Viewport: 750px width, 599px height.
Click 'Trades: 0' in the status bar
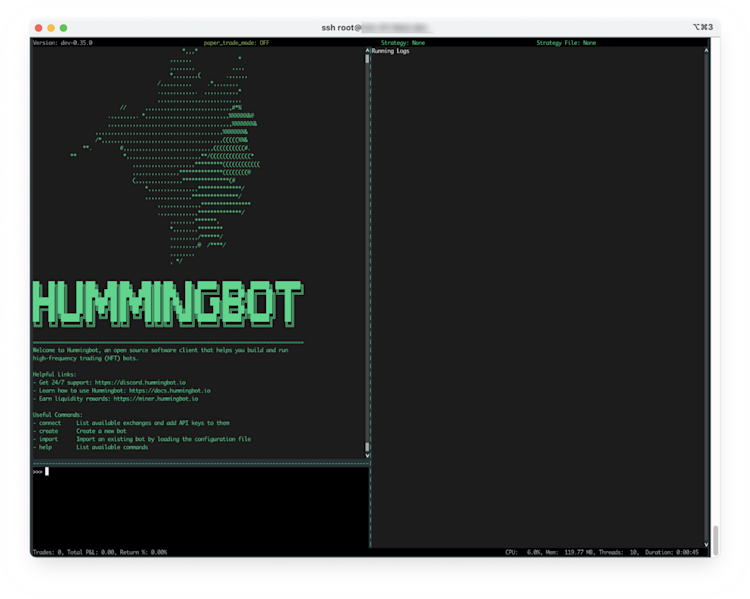coord(48,552)
